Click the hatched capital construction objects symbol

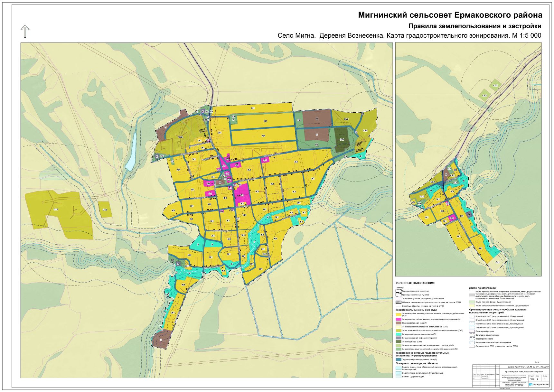(399, 302)
